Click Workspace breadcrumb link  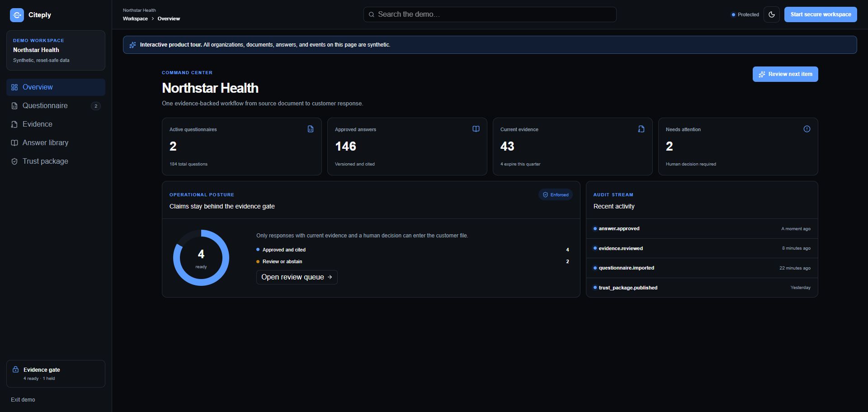135,19
